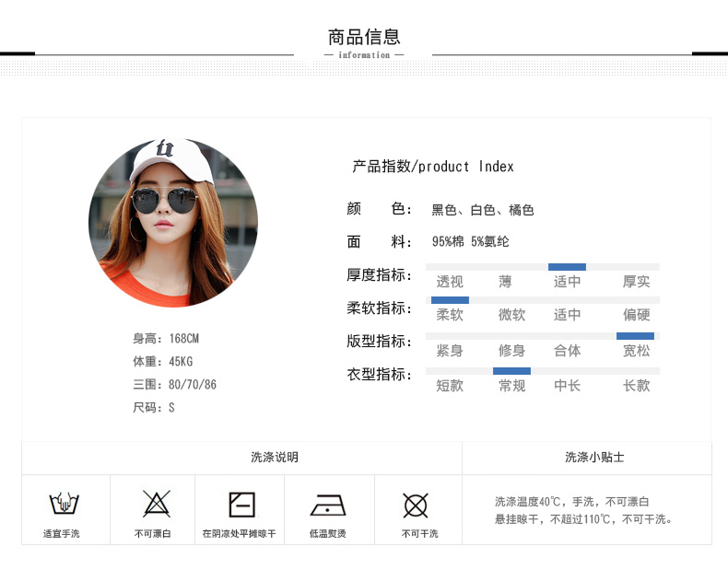Click the do-not-dry-clean circle icon
Screen dimensions: 728x581
pyautogui.click(x=416, y=505)
